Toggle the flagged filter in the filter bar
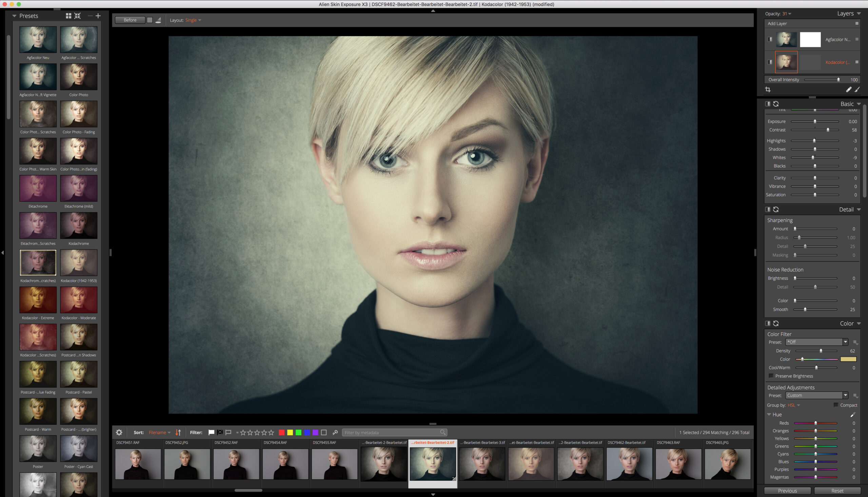868x497 pixels. click(212, 432)
